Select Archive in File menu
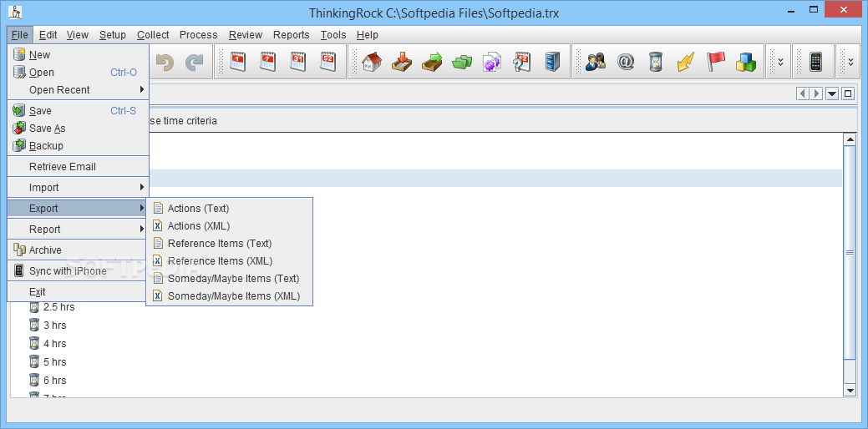This screenshot has height=429, width=868. point(78,250)
